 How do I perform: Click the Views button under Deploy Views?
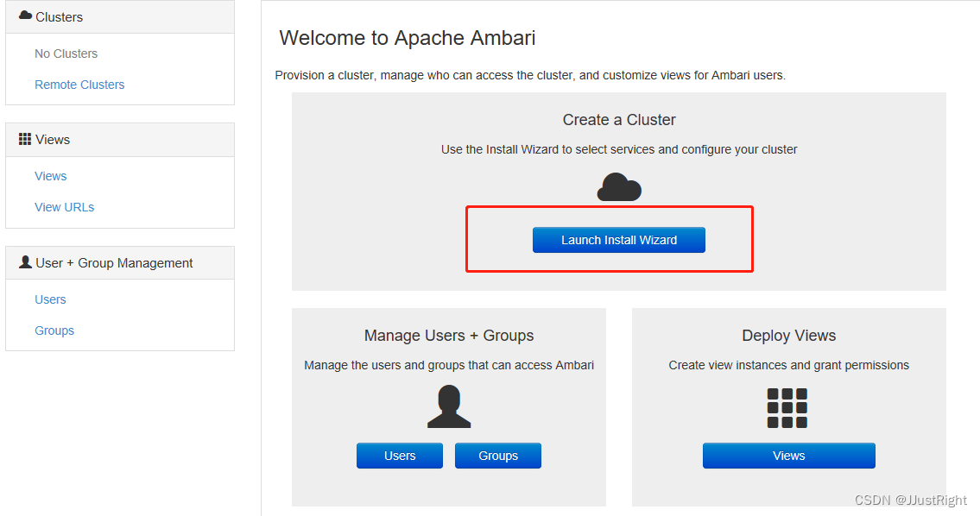pos(789,456)
